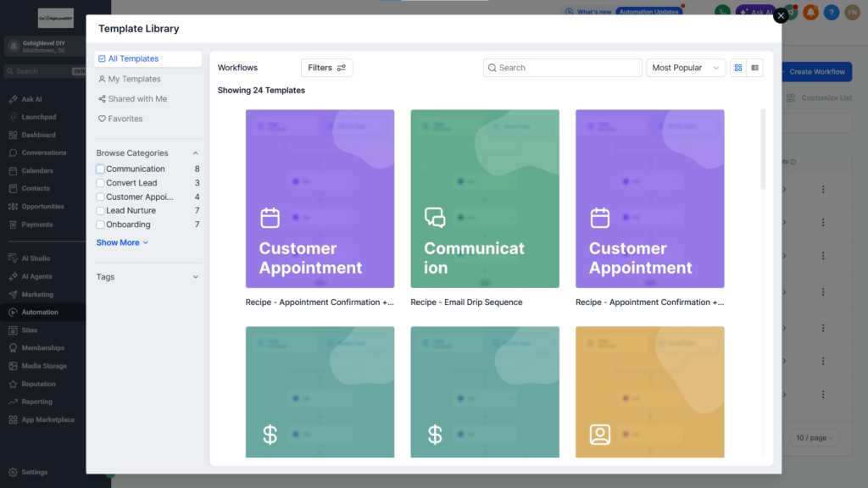Image resolution: width=868 pixels, height=488 pixels.
Task: Open the 10 / page dropdown
Action: tap(814, 438)
